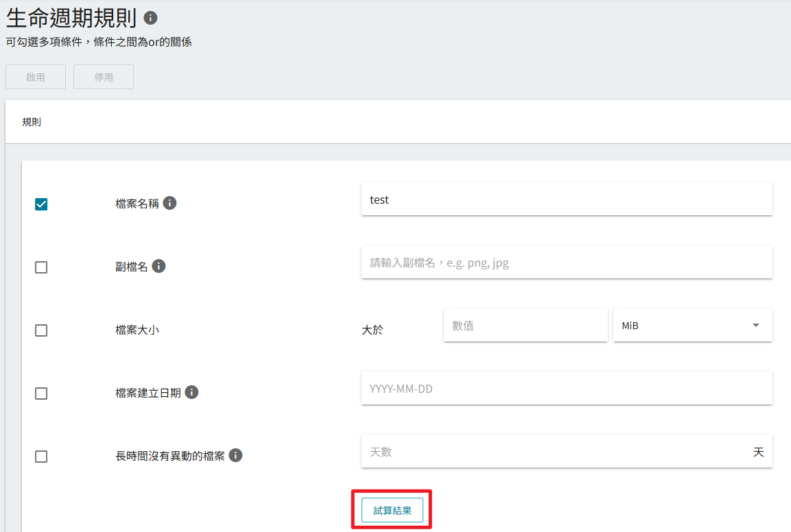Show info tooltip for 檔案建立日期
The image size is (791, 532).
tap(191, 392)
